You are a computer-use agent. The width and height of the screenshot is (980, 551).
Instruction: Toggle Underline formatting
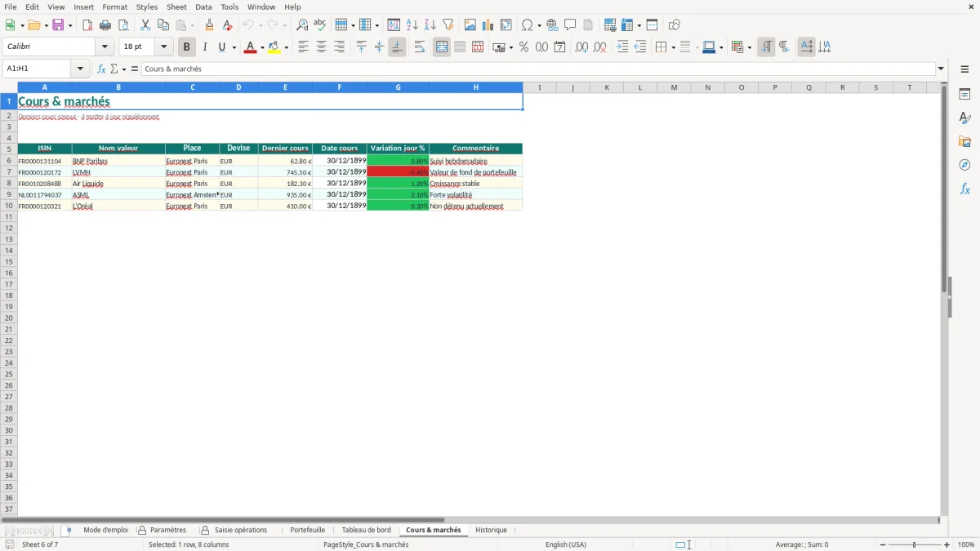coord(221,47)
